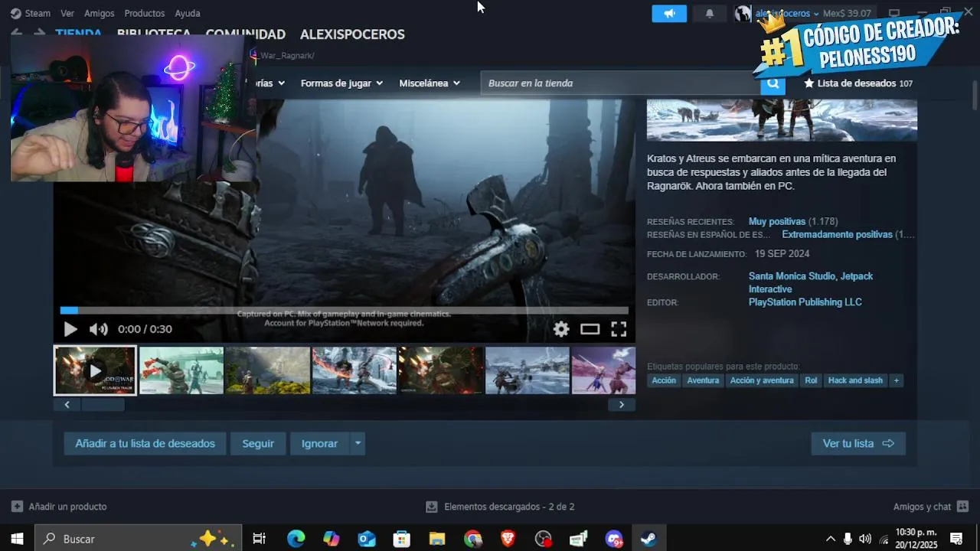Click the store search magnifier button
Image resolution: width=980 pixels, height=551 pixels.
773,83
